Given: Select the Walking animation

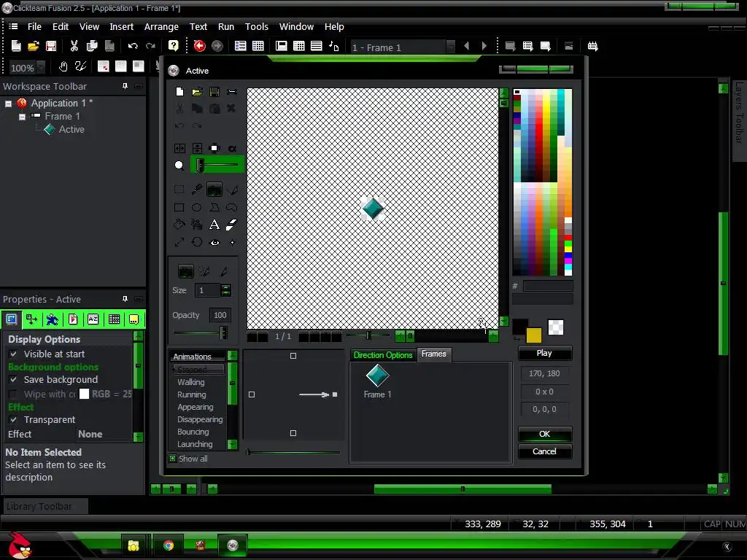Looking at the screenshot, I should [191, 382].
